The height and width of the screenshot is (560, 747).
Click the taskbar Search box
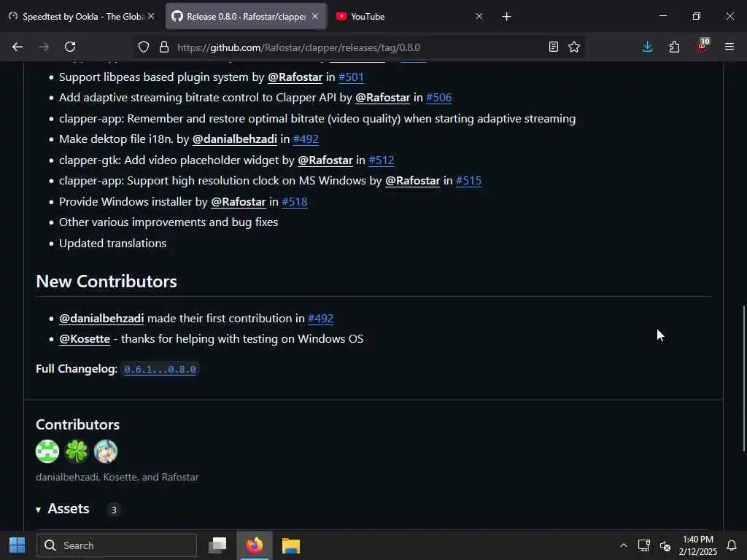[x=117, y=545]
